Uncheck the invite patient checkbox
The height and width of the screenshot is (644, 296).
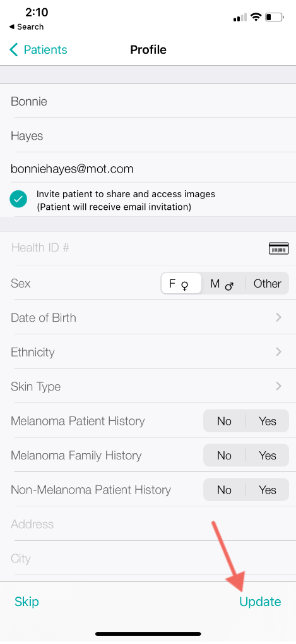(18, 200)
